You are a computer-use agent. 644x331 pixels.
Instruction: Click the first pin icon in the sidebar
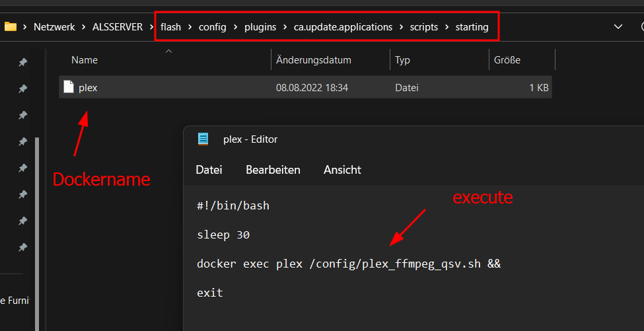pyautogui.click(x=23, y=62)
